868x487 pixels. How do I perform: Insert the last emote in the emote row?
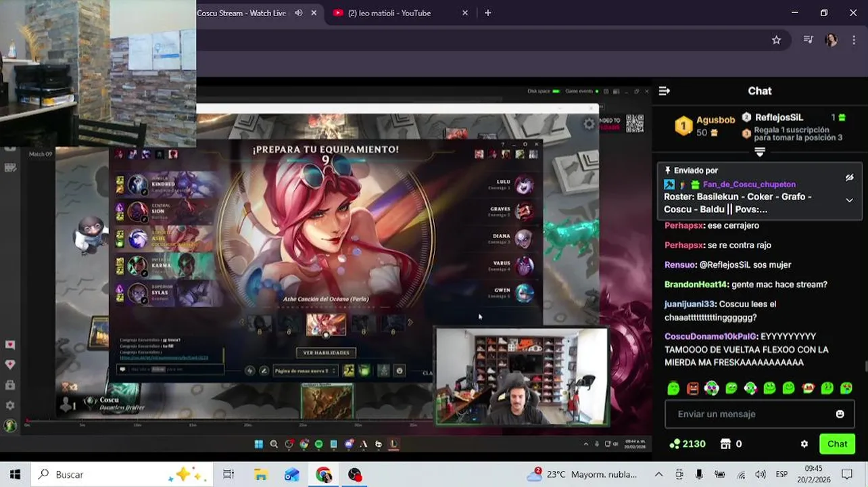pos(846,388)
